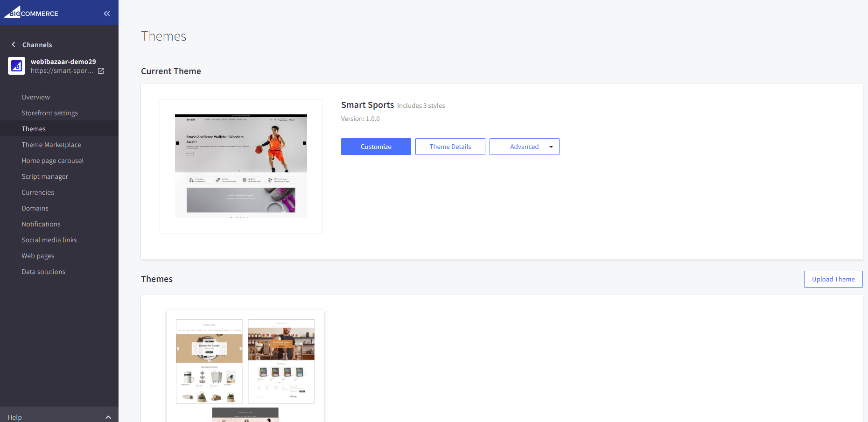The height and width of the screenshot is (422, 868).
Task: Click the Customize button
Action: [x=376, y=147]
